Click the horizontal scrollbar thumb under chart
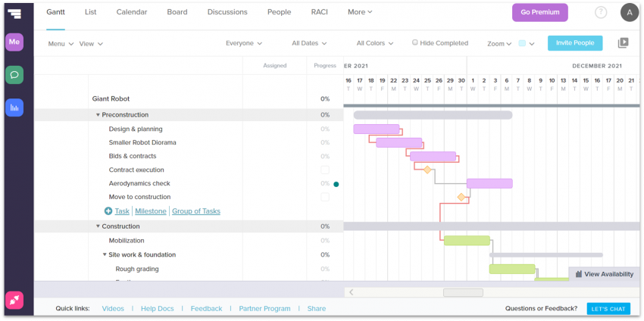 pos(463,292)
